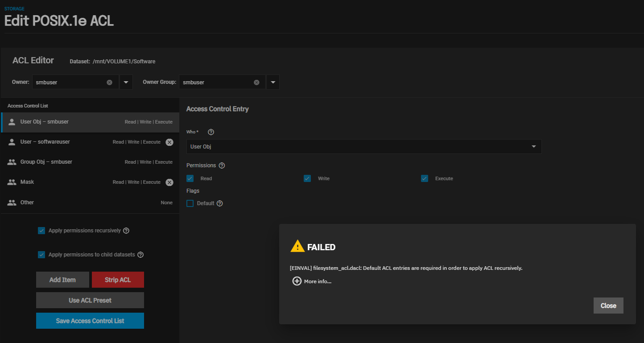This screenshot has height=343, width=644.
Task: Click the Add Item button
Action: pos(62,280)
